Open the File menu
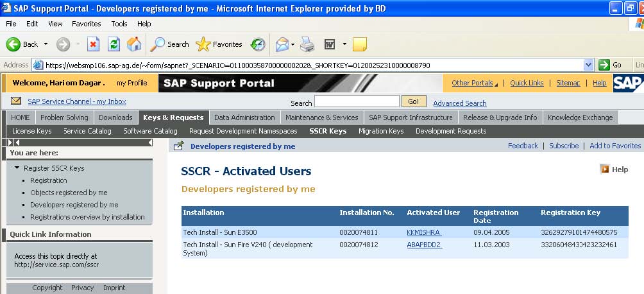The image size is (644, 294). 11,24
